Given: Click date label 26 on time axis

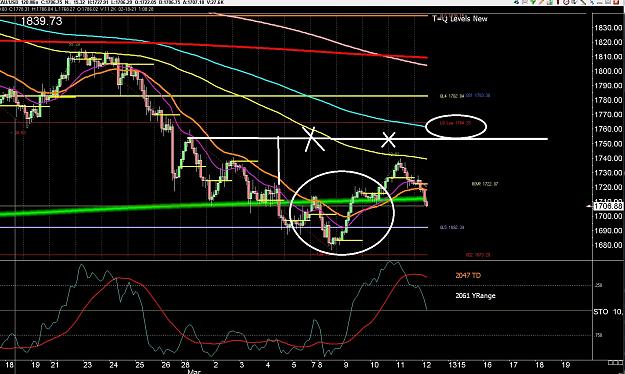Looking at the screenshot, I should pyautogui.click(x=166, y=365).
